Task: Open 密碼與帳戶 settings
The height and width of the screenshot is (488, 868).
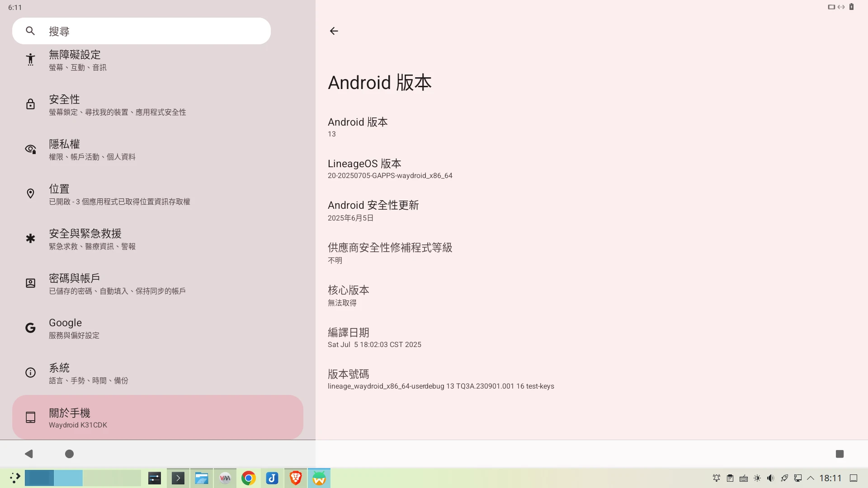Action: pos(158,283)
